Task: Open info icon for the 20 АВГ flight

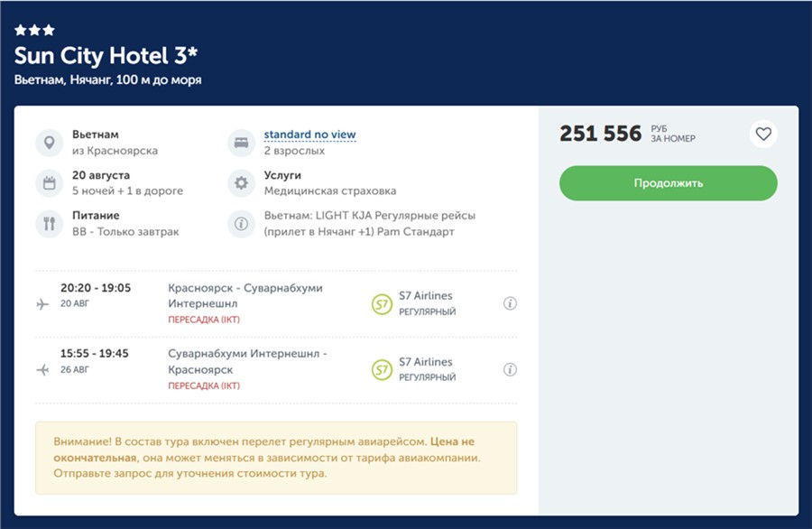Action: [510, 303]
